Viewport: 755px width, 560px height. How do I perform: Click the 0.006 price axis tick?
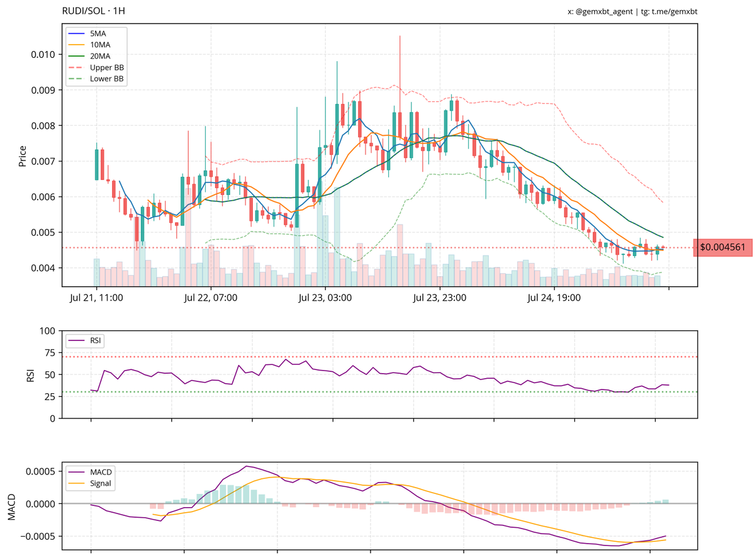click(x=43, y=197)
